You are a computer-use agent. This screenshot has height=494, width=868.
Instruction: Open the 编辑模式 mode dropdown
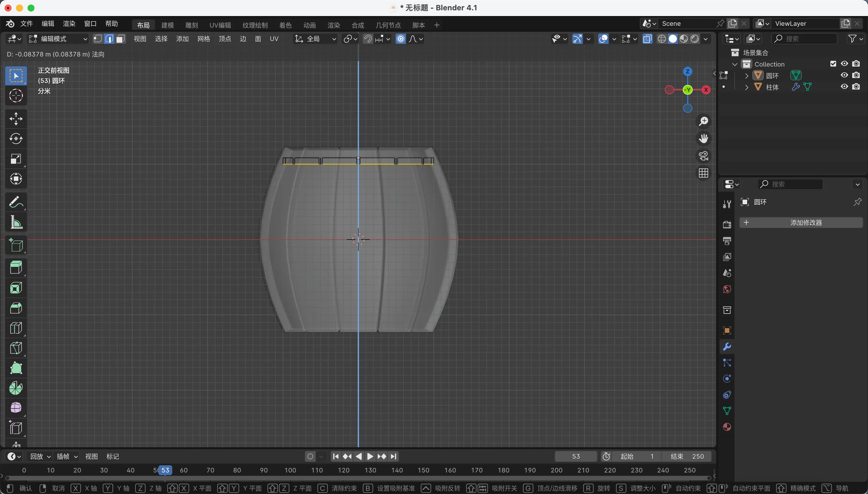pyautogui.click(x=58, y=39)
